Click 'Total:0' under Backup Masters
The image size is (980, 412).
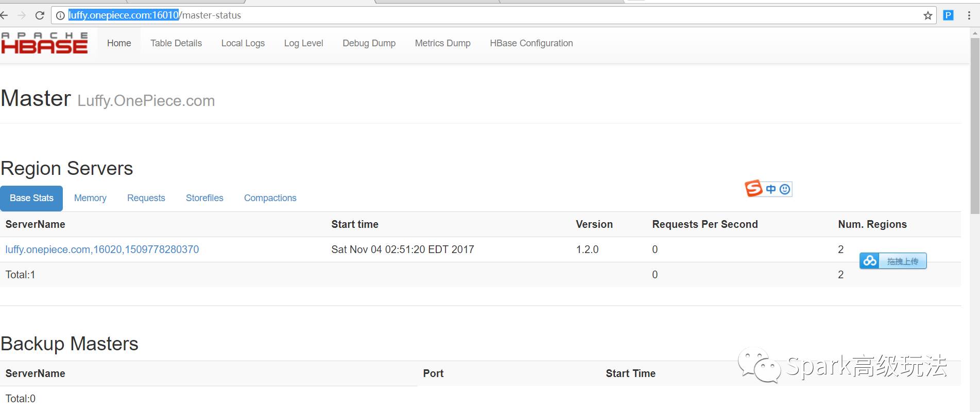[x=21, y=399]
